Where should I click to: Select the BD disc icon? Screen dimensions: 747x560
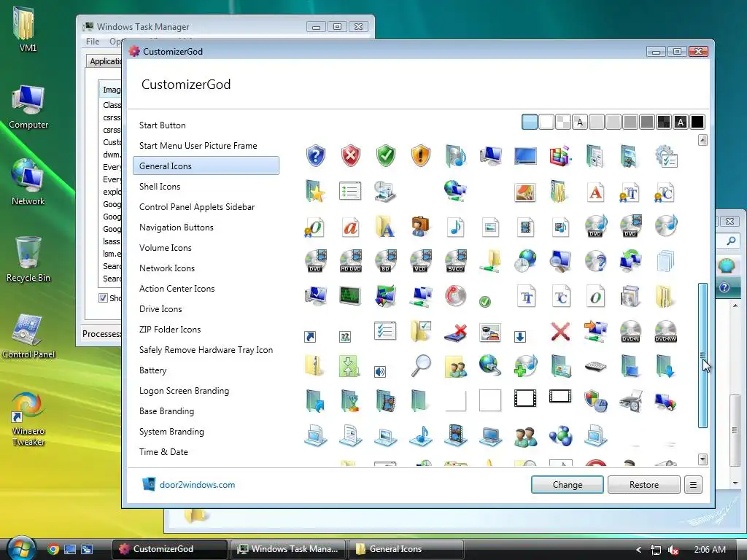point(385,261)
